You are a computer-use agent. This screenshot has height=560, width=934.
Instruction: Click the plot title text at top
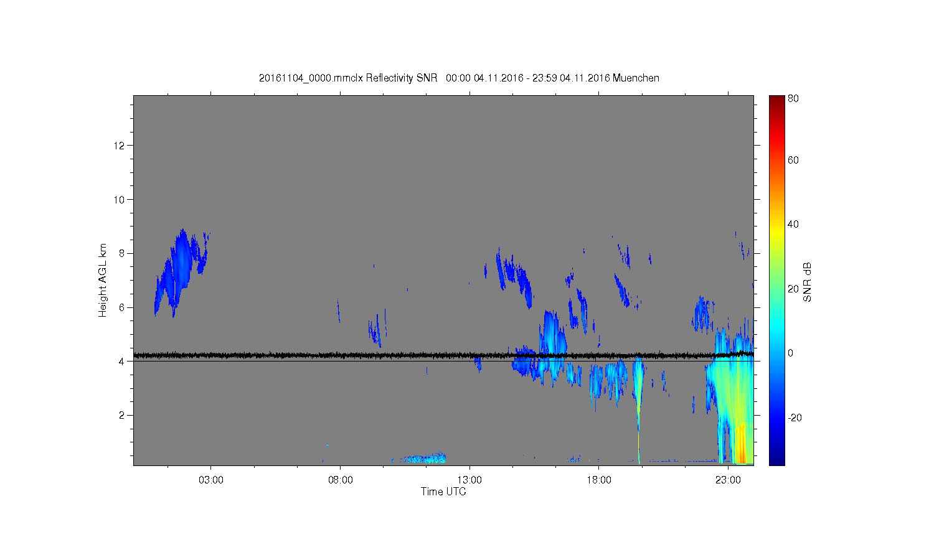[x=459, y=78]
